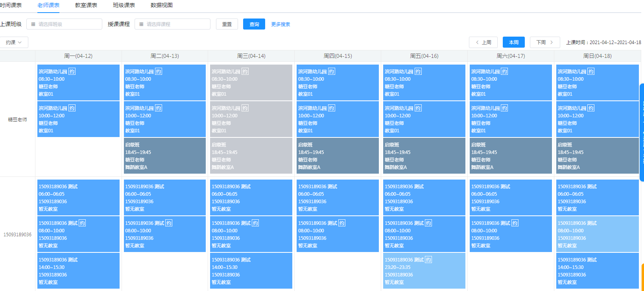The height and width of the screenshot is (291, 644).
Task: Open the 班级课表 tab
Action: point(124,5)
